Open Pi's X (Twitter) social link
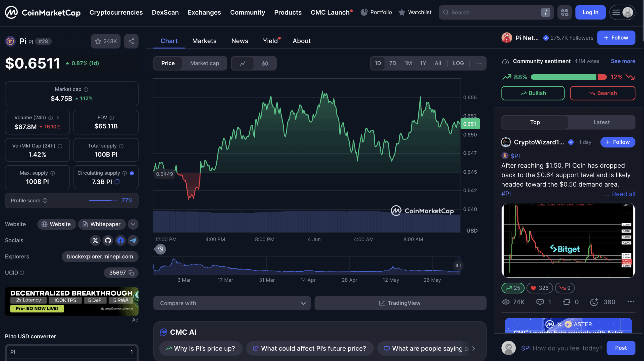644x361 pixels. click(95, 240)
